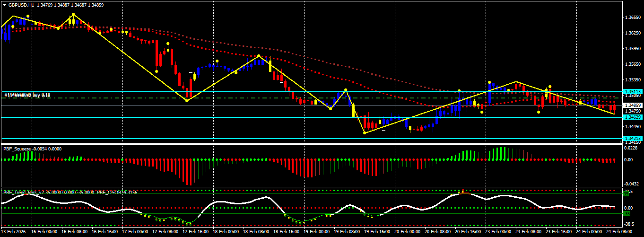Click the 17 Feb 08:00 time label
Viewport: 644px width, 237px height.
pos(165,232)
